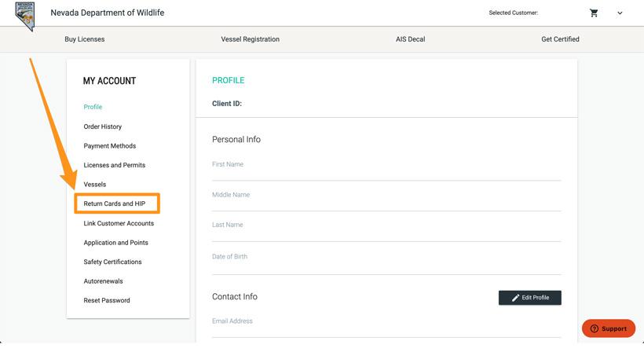Click the Nevada Department of Wildlife logo

pyautogui.click(x=25, y=14)
